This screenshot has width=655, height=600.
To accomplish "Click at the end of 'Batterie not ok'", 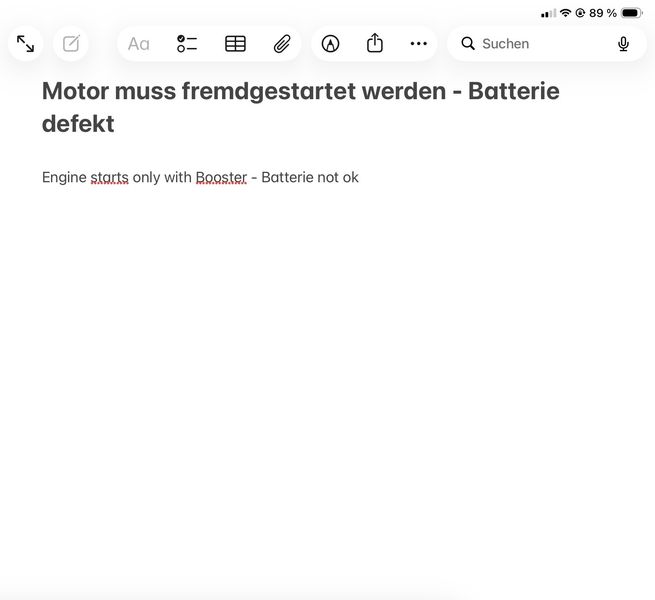I will (x=359, y=178).
